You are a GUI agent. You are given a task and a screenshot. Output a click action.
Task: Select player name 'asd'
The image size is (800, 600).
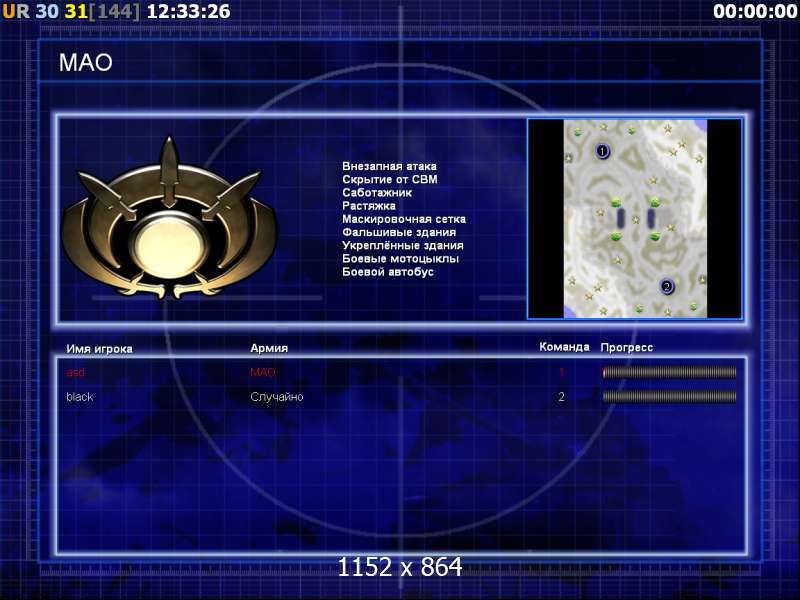tap(76, 372)
